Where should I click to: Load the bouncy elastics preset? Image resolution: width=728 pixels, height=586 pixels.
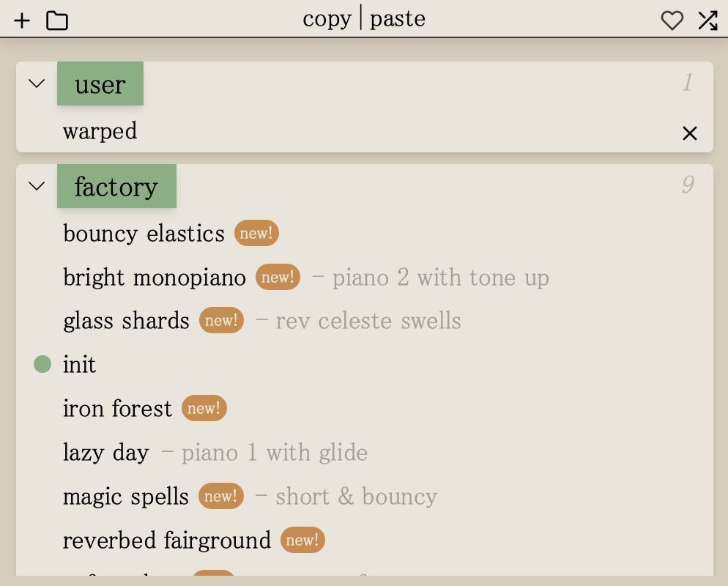pyautogui.click(x=144, y=234)
